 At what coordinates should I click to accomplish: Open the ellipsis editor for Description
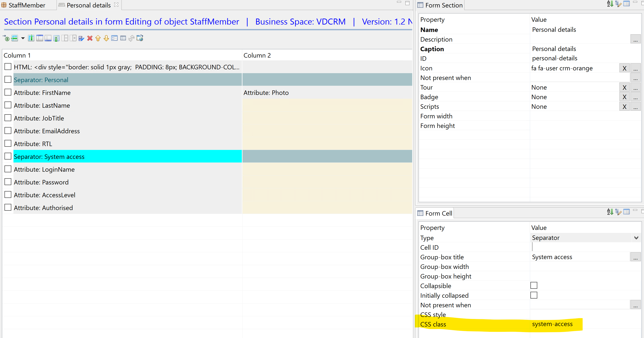[x=635, y=39]
